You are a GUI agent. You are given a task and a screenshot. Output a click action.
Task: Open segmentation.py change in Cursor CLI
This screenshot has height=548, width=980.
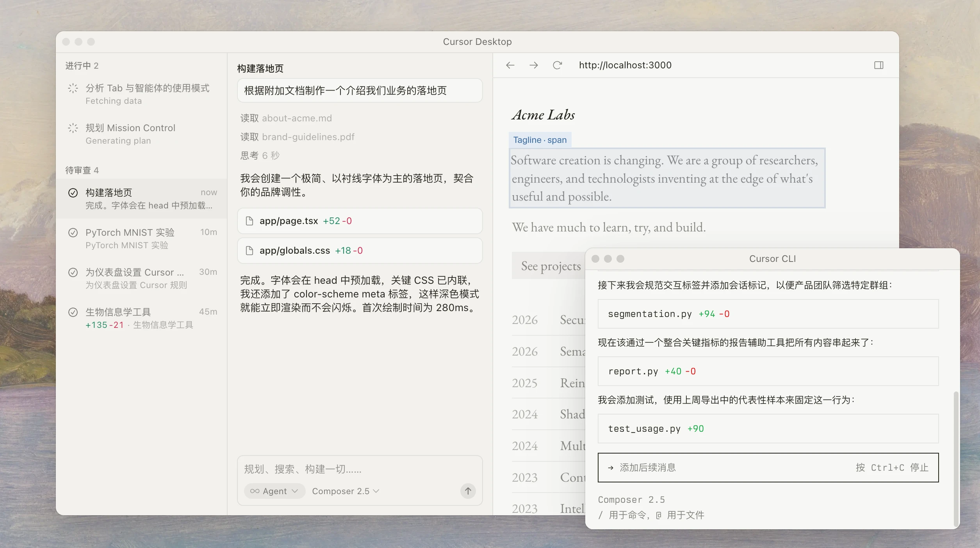[768, 314]
